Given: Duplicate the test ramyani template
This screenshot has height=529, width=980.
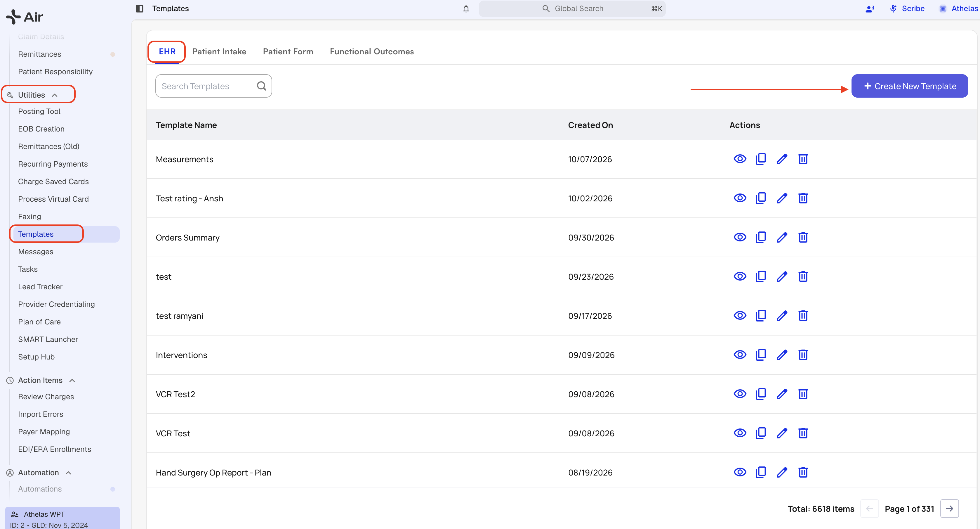Looking at the screenshot, I should point(761,316).
